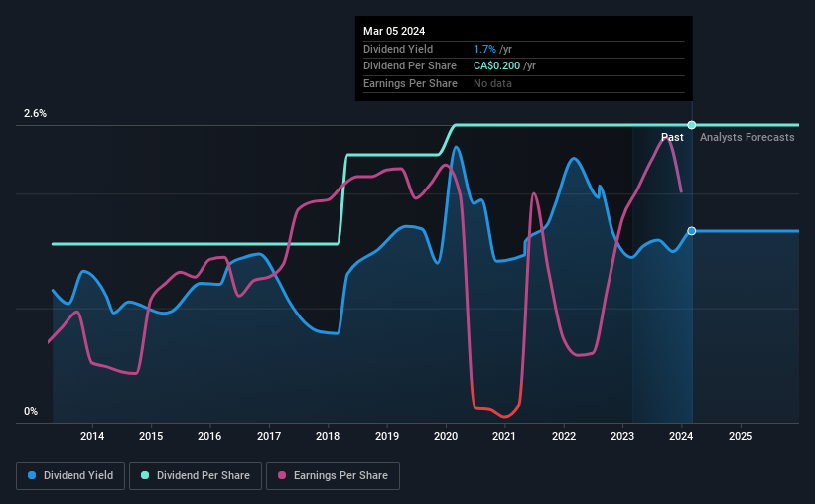Click the '0%' y-axis label
815x504 pixels.
[x=31, y=411]
